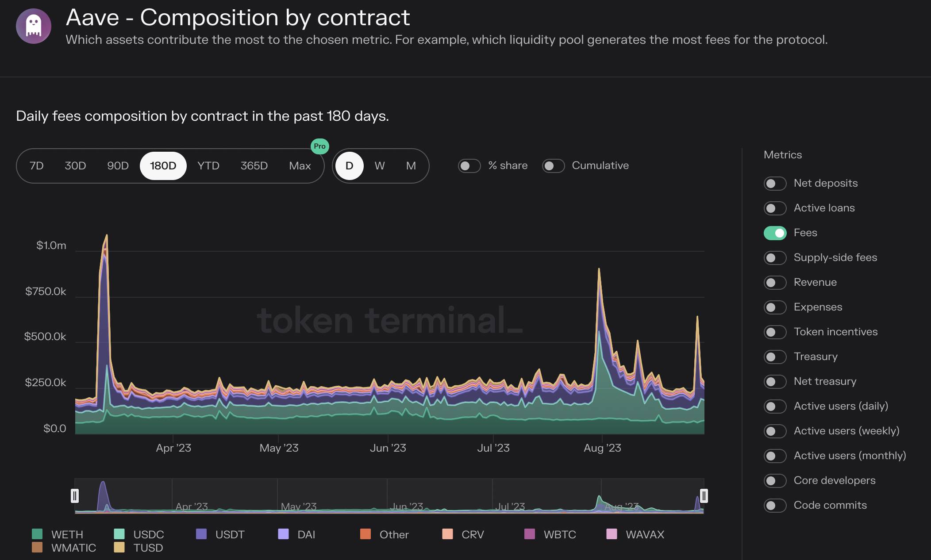Image resolution: width=931 pixels, height=560 pixels.
Task: Switch to 365D time range
Action: coord(254,166)
